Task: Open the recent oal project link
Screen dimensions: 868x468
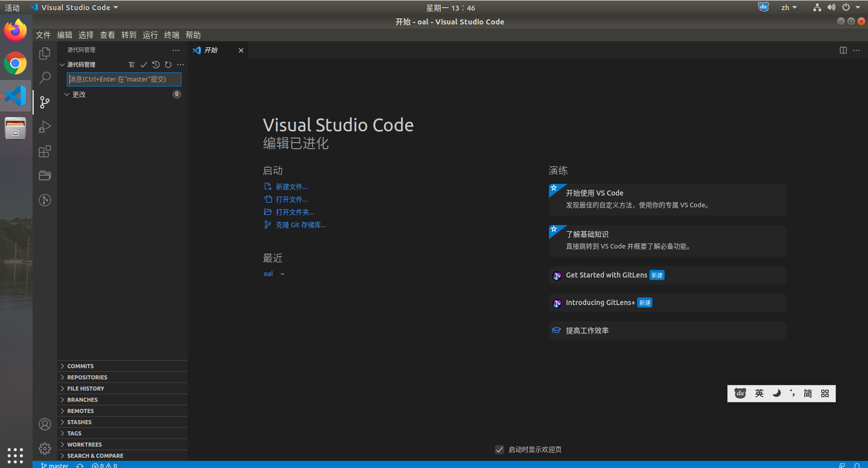Action: pyautogui.click(x=268, y=273)
